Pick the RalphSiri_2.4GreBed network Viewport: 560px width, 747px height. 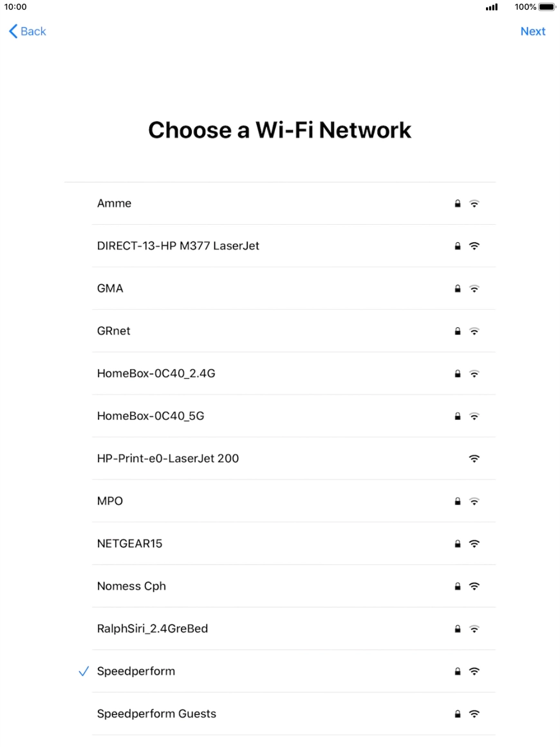(153, 629)
